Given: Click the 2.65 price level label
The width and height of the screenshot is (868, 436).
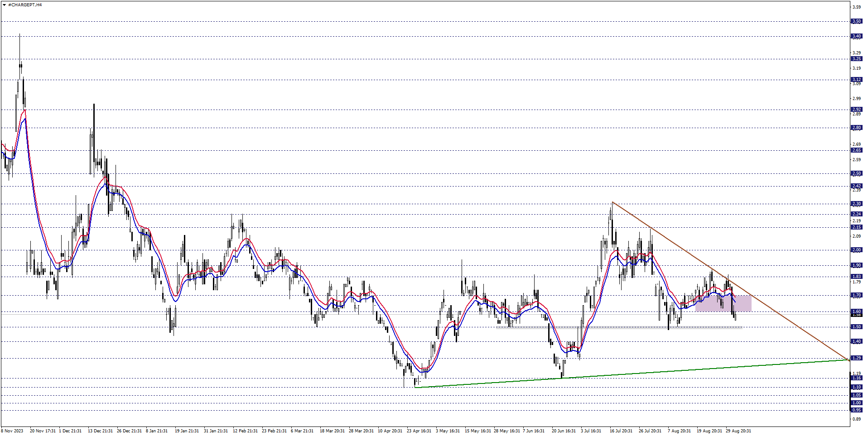Looking at the screenshot, I should click(856, 150).
